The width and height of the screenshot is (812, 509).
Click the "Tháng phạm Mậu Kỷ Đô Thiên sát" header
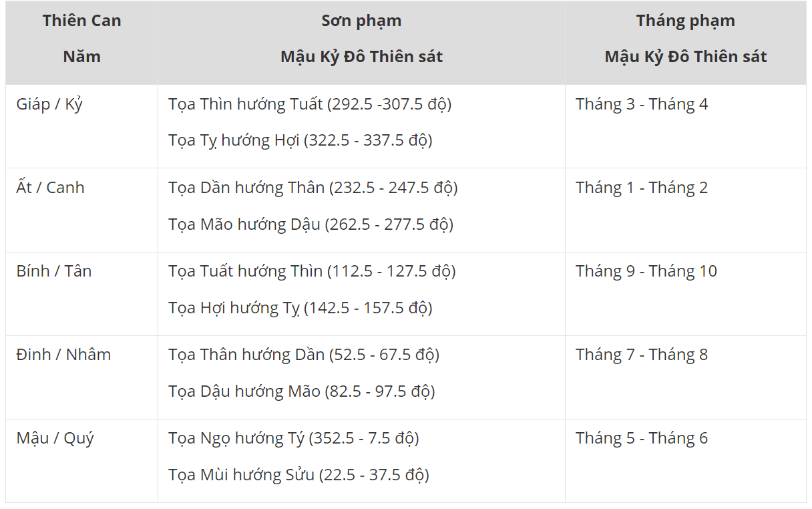click(x=685, y=39)
